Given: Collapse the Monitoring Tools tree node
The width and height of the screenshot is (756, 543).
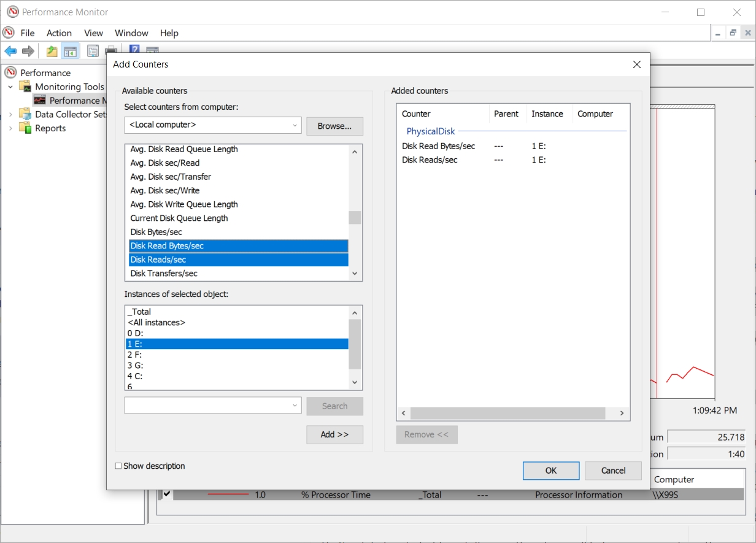Looking at the screenshot, I should coord(10,87).
